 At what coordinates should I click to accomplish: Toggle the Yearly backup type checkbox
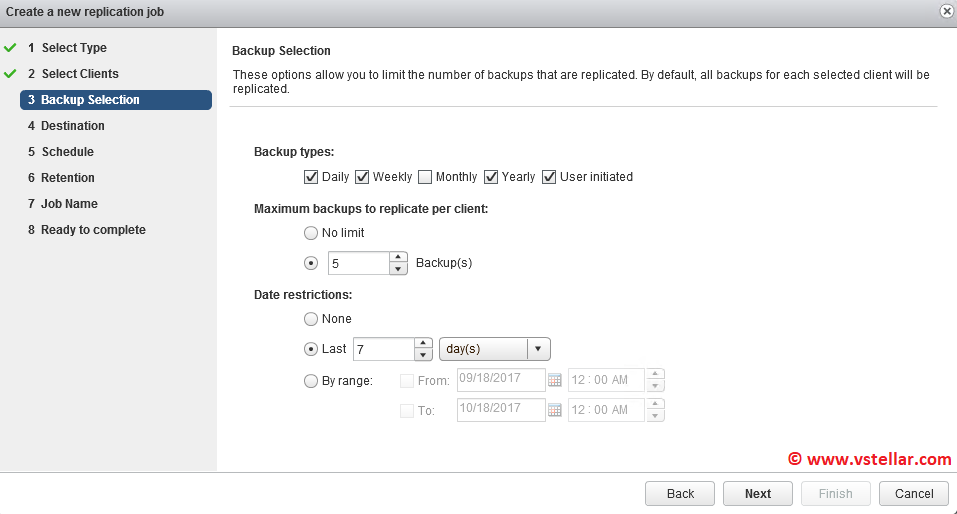click(x=491, y=177)
